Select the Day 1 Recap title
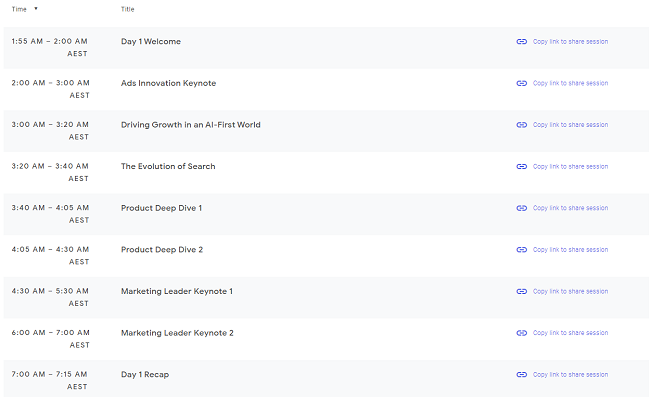This screenshot has height=397, width=650. [145, 375]
